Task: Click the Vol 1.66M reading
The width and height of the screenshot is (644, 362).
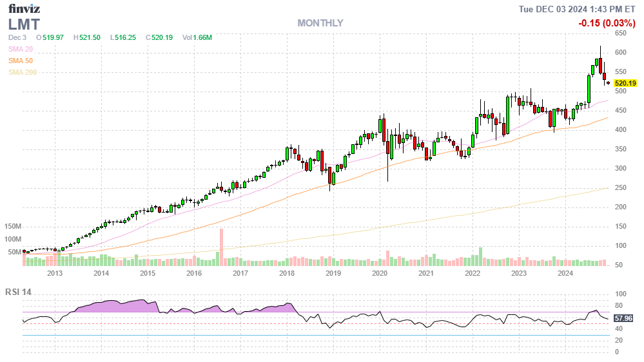Action: [x=197, y=37]
